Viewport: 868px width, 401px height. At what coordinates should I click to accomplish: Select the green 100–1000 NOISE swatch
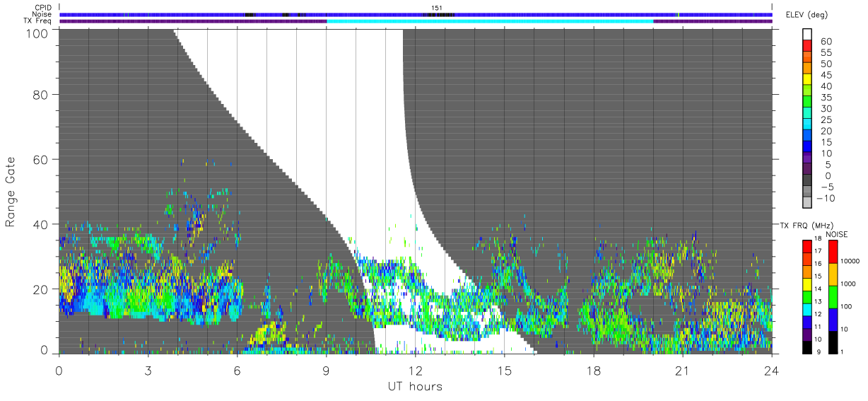(834, 296)
